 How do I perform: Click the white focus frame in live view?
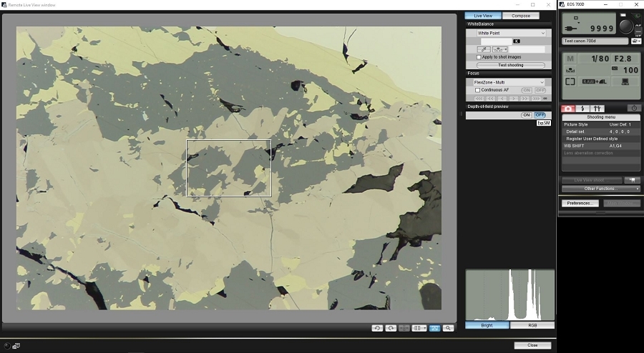click(x=228, y=168)
